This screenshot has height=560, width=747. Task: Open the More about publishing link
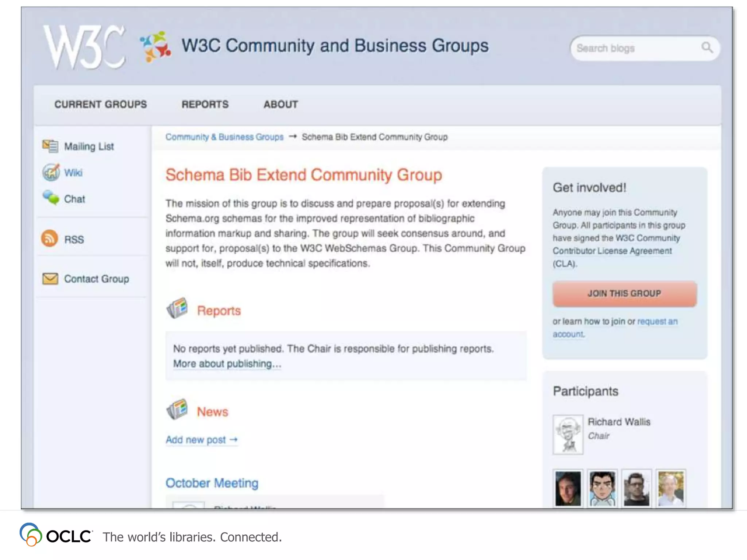(227, 364)
